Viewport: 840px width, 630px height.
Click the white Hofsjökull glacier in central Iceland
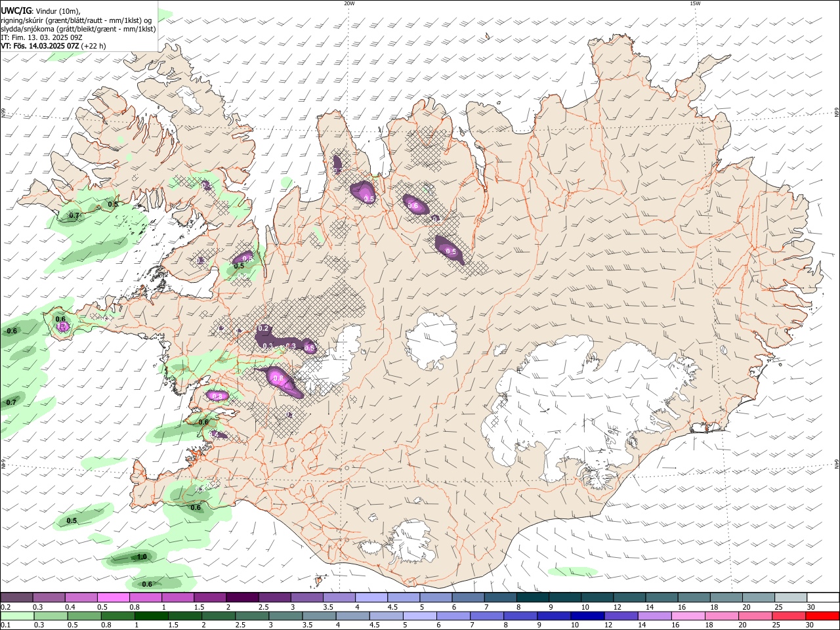coord(431,340)
